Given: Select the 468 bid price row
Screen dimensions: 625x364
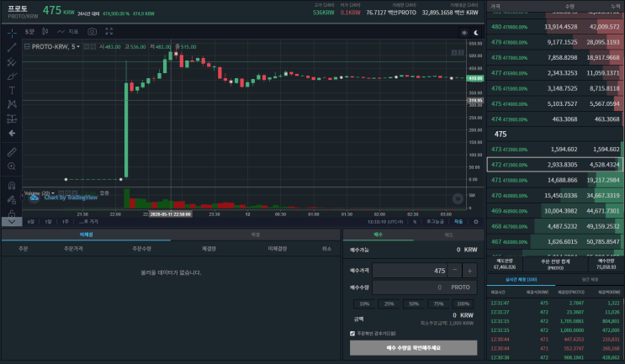Looking at the screenshot, I should click(555, 226).
